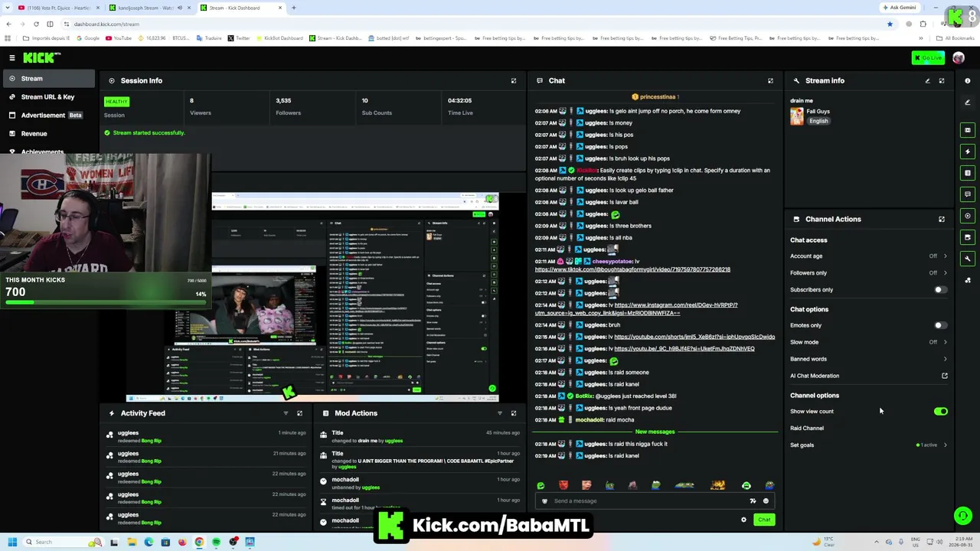Open the Twitter bookmark
Screen dimensions: 980x551
pyautogui.click(x=239, y=38)
